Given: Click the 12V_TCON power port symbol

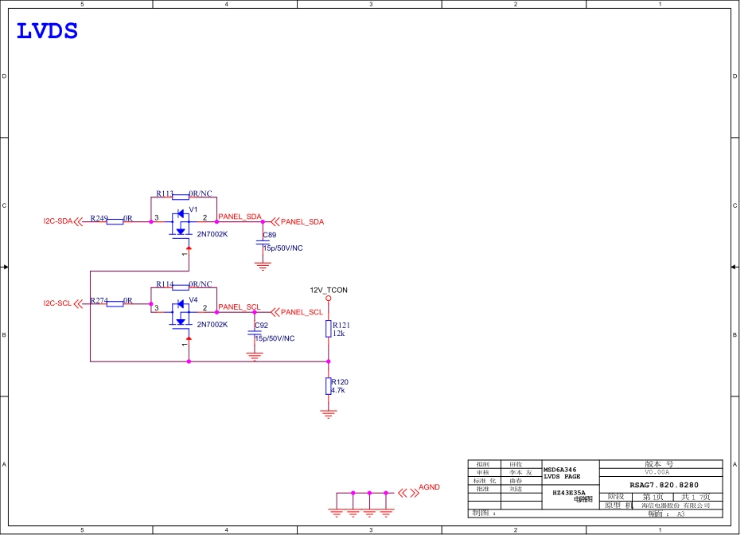Looking at the screenshot, I should (x=328, y=298).
